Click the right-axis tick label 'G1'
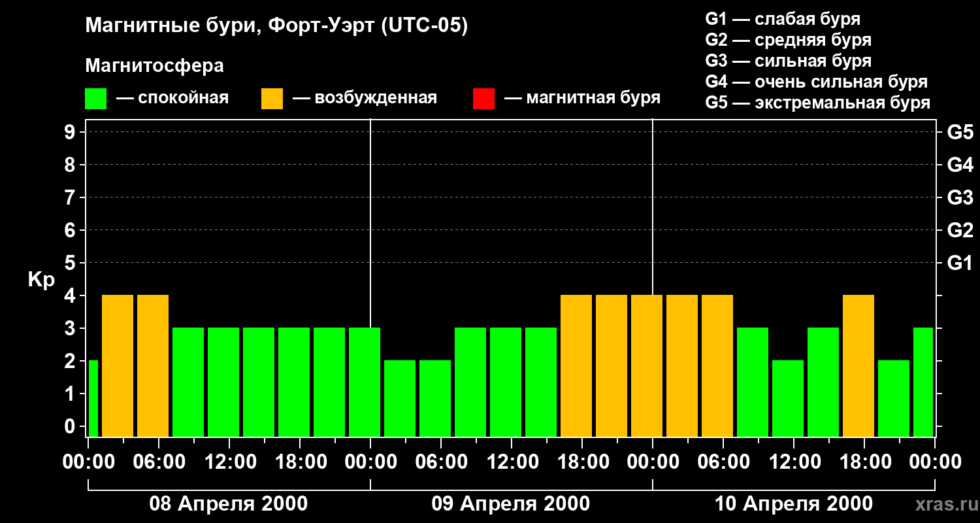 point(960,263)
